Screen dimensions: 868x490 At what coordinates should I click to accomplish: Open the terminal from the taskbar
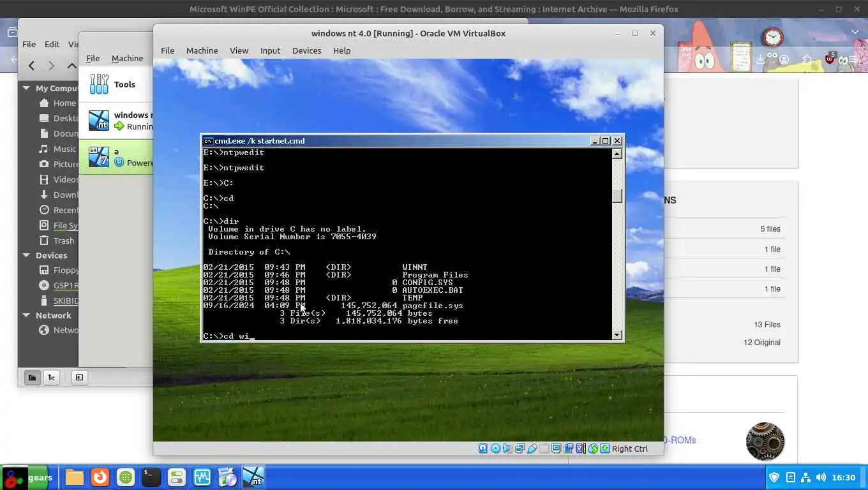[x=151, y=477]
